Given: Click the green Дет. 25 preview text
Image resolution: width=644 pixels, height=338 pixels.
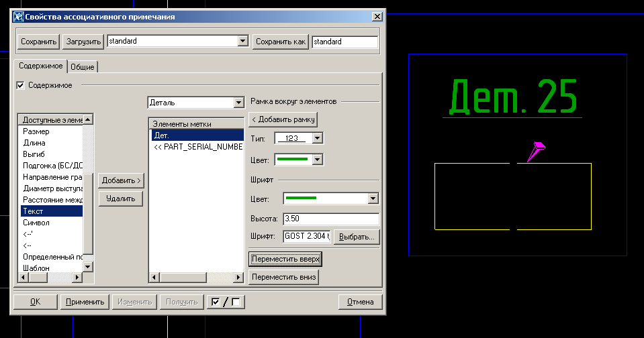Looking at the screenshot, I should 512,97.
